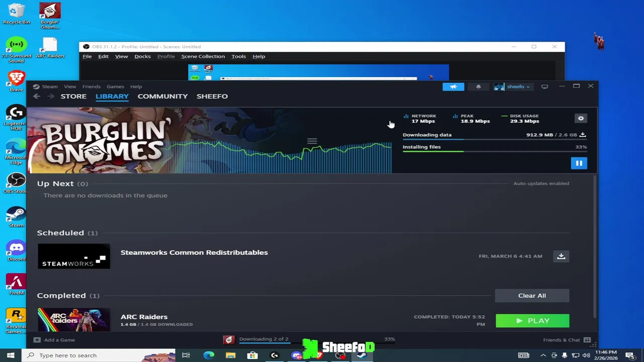
Task: Open the Windows Start menu
Action: point(11,355)
